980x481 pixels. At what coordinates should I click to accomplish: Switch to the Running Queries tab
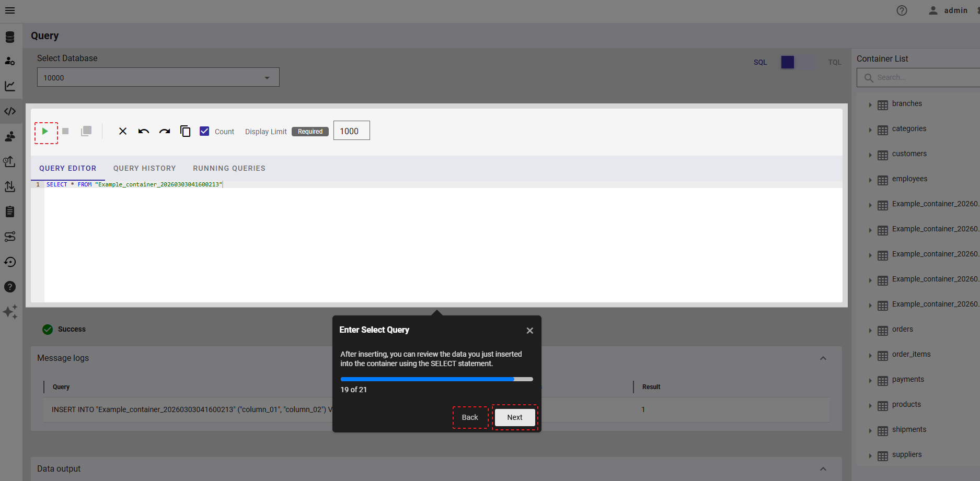229,168
